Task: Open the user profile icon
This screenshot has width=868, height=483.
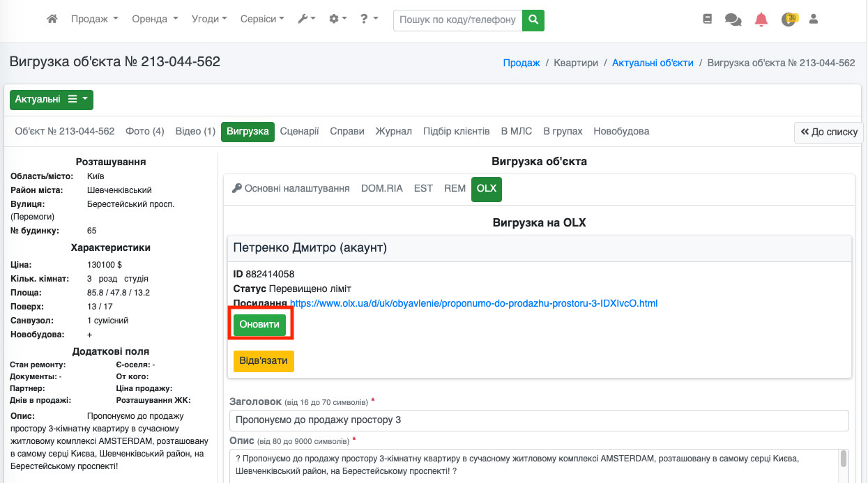Action: click(813, 20)
